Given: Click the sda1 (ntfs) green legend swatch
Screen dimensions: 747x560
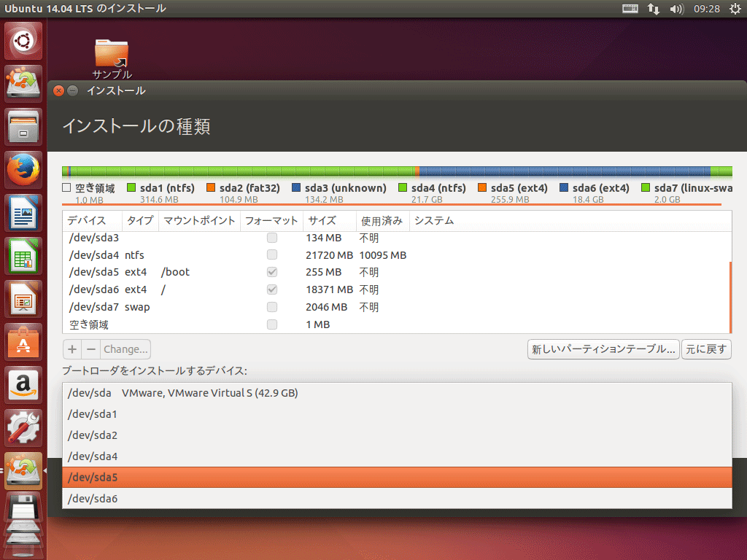Looking at the screenshot, I should pyautogui.click(x=131, y=187).
